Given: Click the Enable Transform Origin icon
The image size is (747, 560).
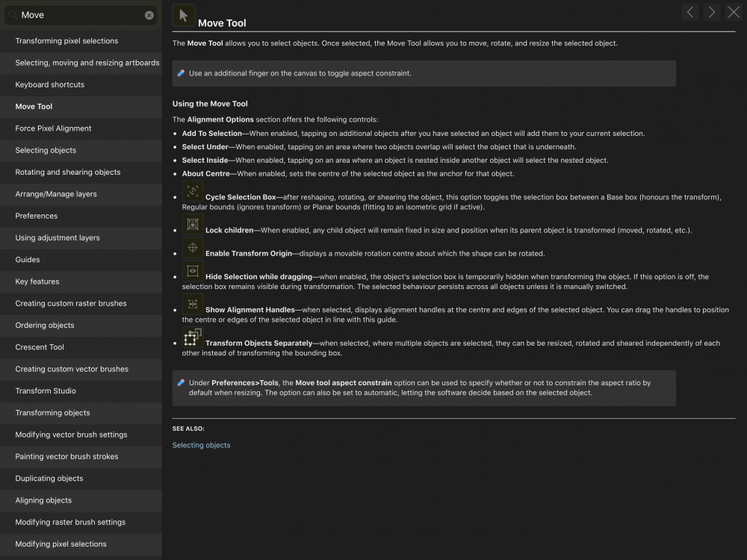Looking at the screenshot, I should pyautogui.click(x=193, y=248).
